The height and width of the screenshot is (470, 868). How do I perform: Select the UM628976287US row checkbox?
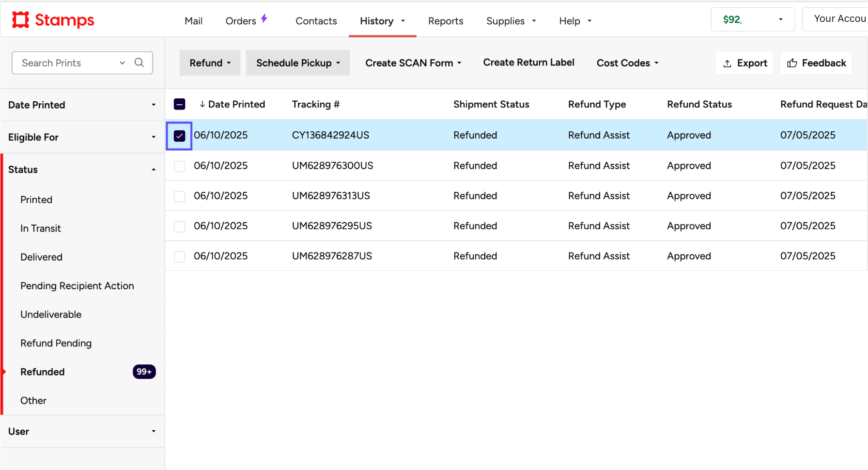(179, 256)
